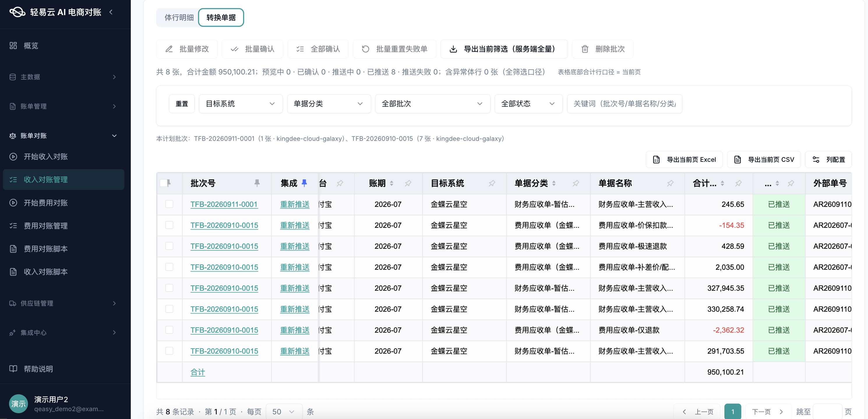Screen dimensions: 868x419
Task: Check the row with amount 2,035.00
Action: pyautogui.click(x=169, y=267)
